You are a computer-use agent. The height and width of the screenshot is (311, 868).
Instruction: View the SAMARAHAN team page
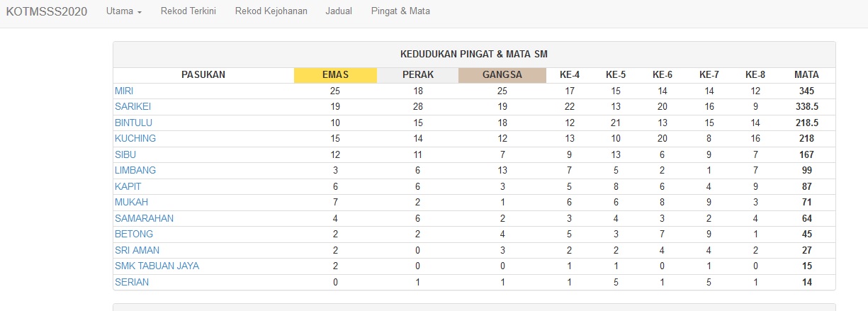[144, 218]
